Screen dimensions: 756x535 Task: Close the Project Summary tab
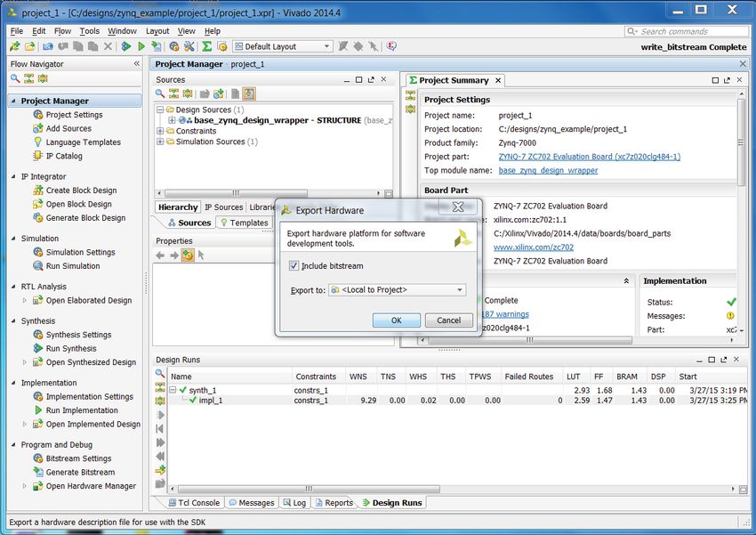click(x=498, y=80)
